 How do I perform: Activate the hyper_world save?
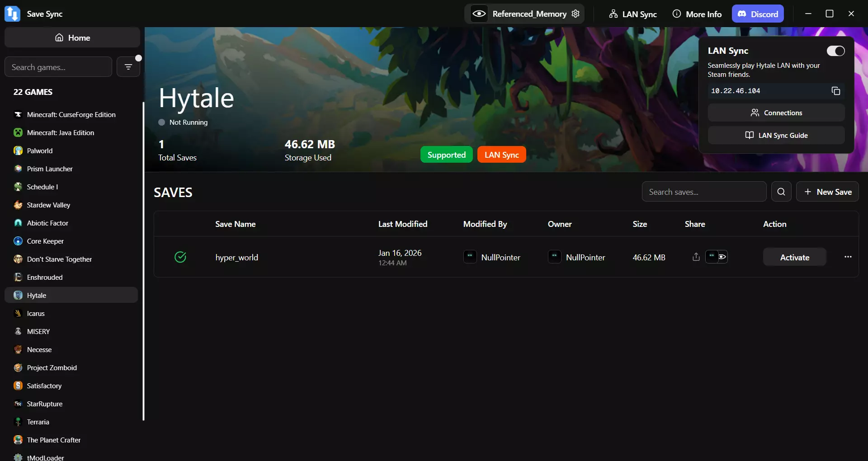(795, 257)
